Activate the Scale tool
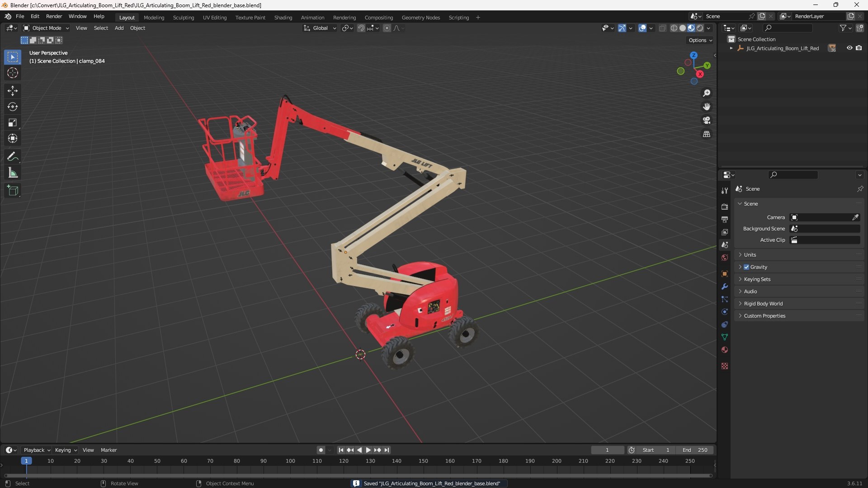 pyautogui.click(x=13, y=122)
